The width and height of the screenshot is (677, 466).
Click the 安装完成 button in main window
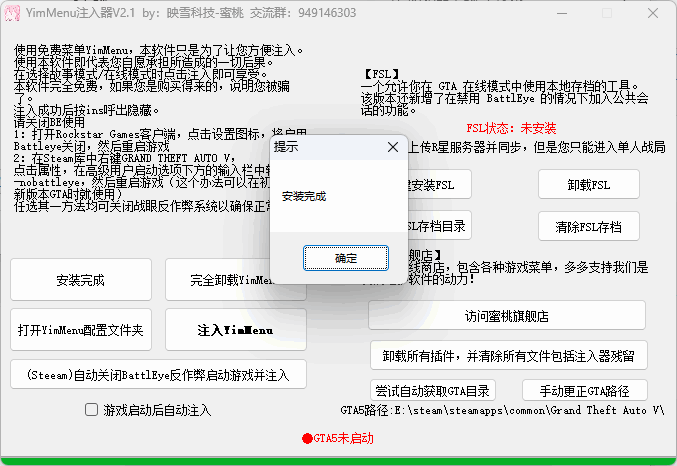coord(81,280)
